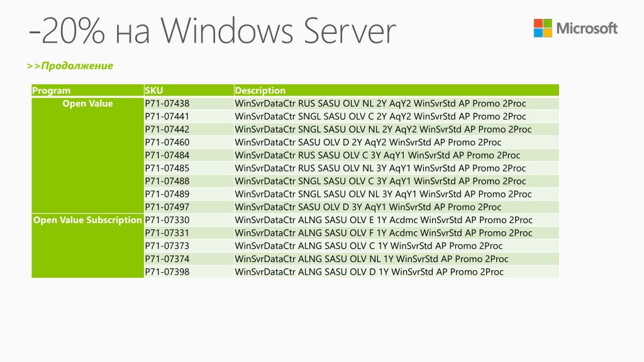
Task: Select the SKU column header
Action: (x=189, y=90)
